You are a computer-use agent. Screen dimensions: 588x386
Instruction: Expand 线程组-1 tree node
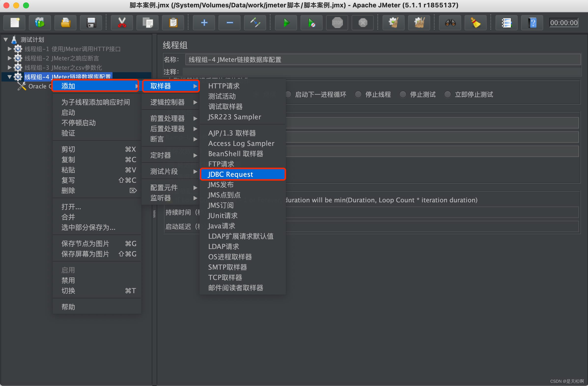pyautogui.click(x=9, y=49)
